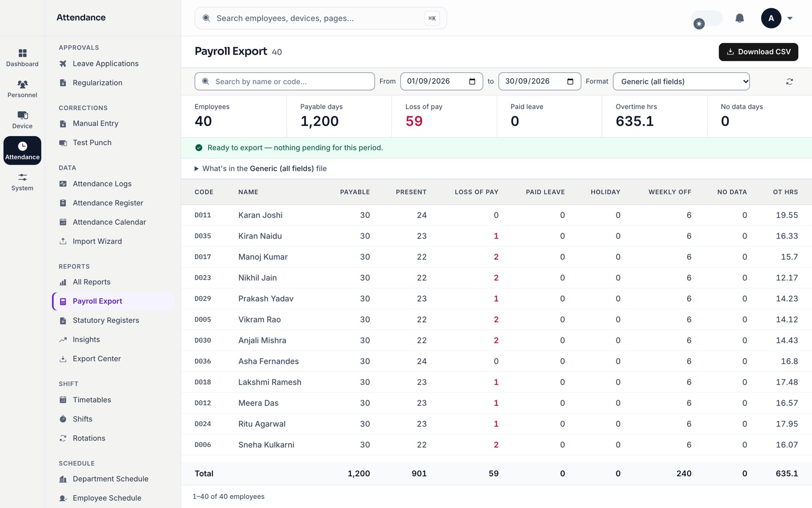The width and height of the screenshot is (812, 508).
Task: Click the Sneha Kulkarni name cell
Action: [266, 445]
